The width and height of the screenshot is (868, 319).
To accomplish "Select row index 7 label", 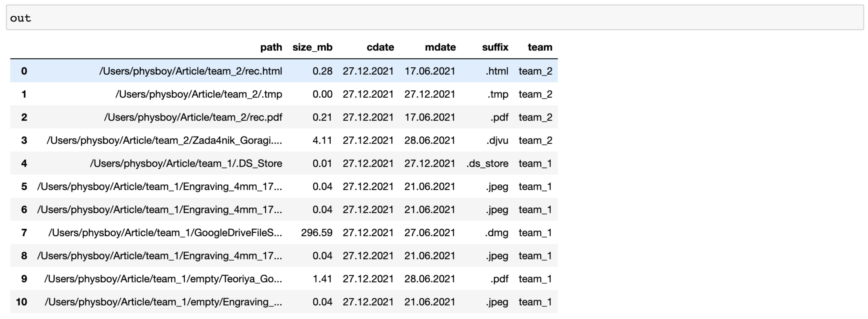I will click(24, 233).
